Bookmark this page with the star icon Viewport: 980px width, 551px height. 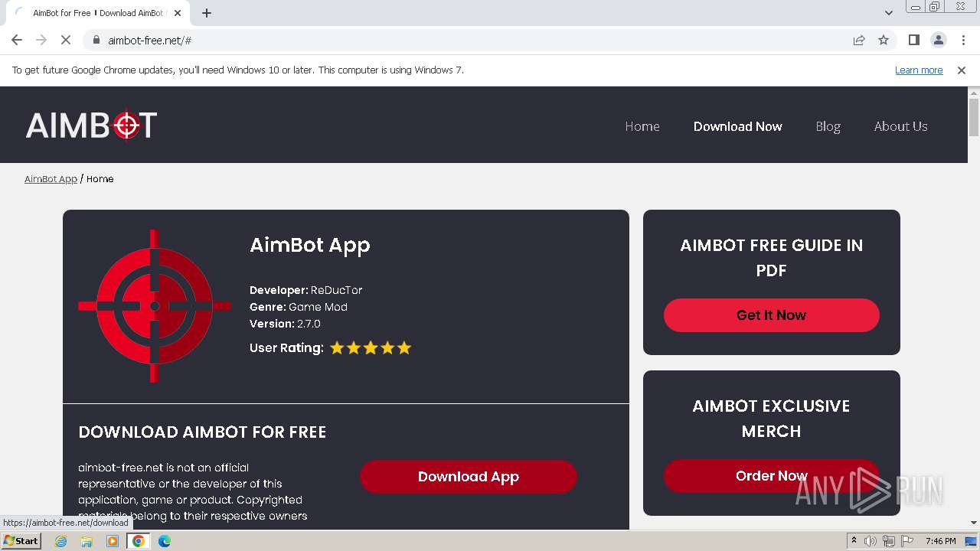(x=884, y=40)
